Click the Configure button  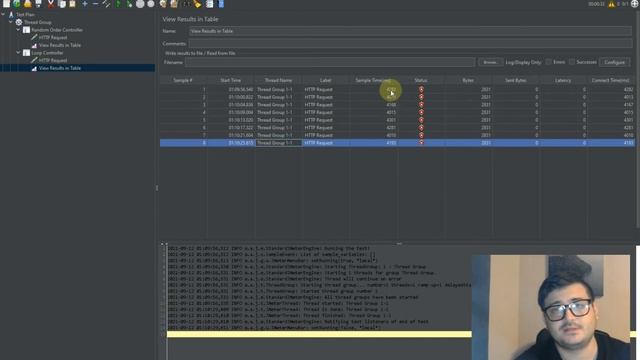click(x=614, y=62)
